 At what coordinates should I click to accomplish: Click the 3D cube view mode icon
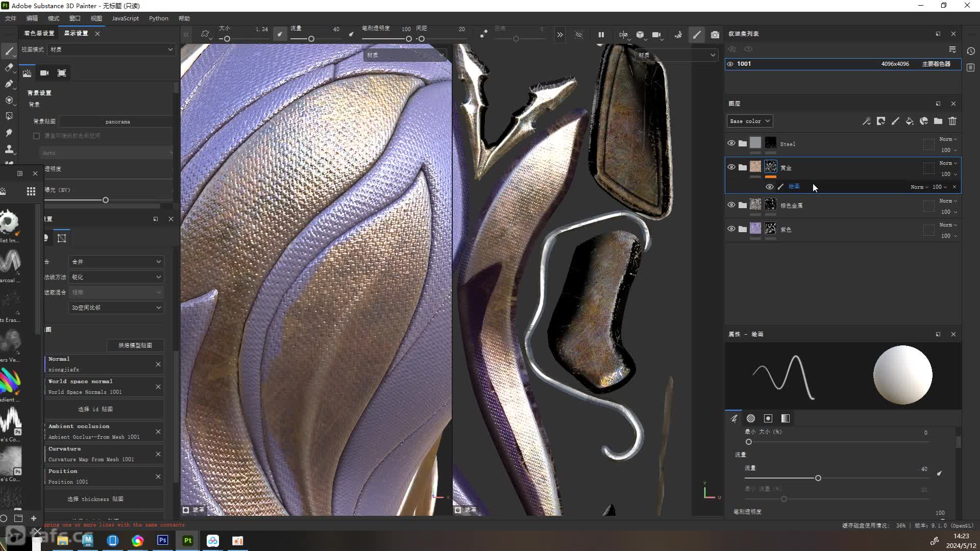640,35
